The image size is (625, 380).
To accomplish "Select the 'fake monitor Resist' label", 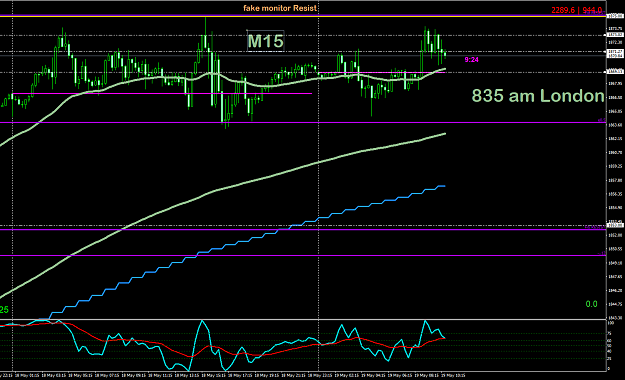I will [280, 8].
